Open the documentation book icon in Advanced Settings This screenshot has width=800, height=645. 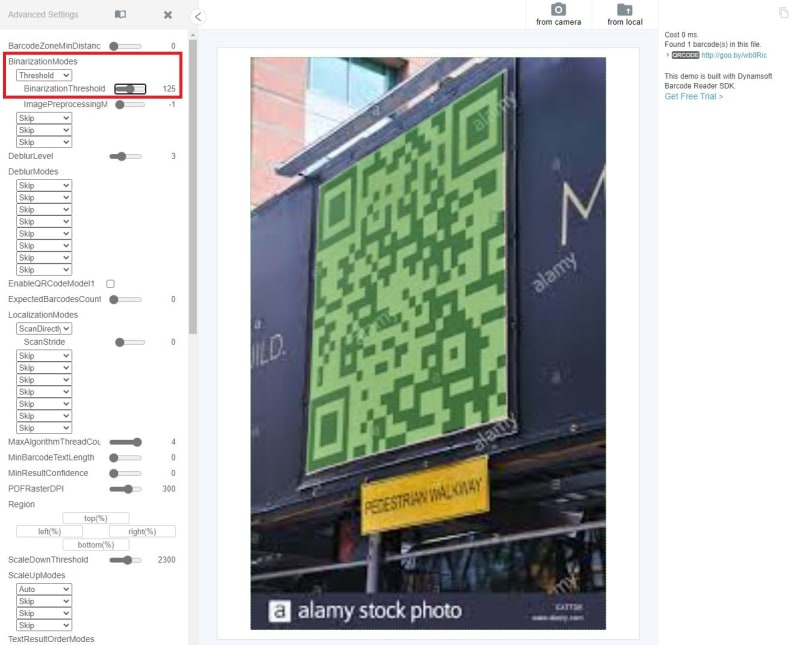click(x=120, y=14)
